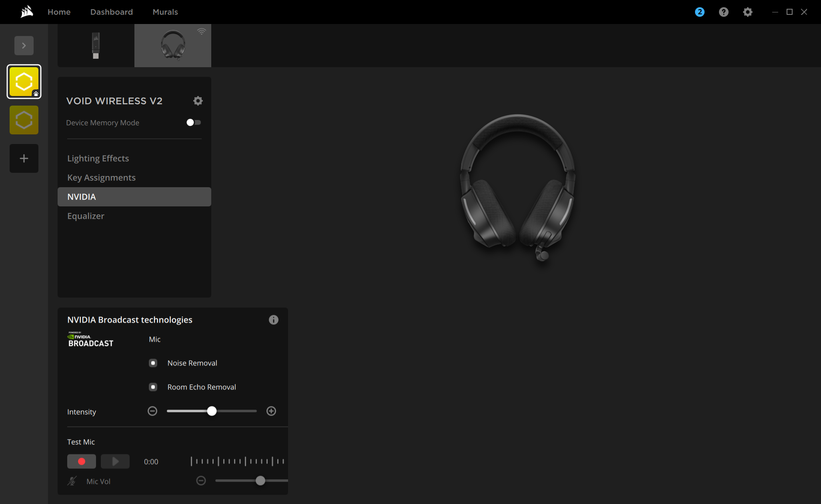Click the Mic Vol slider handle
Viewport: 821px width, 504px height.
(260, 480)
